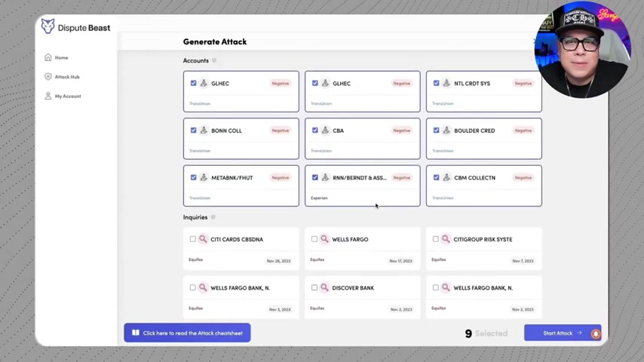The height and width of the screenshot is (362, 644).
Task: Open the Home menu item
Action: tap(57, 57)
